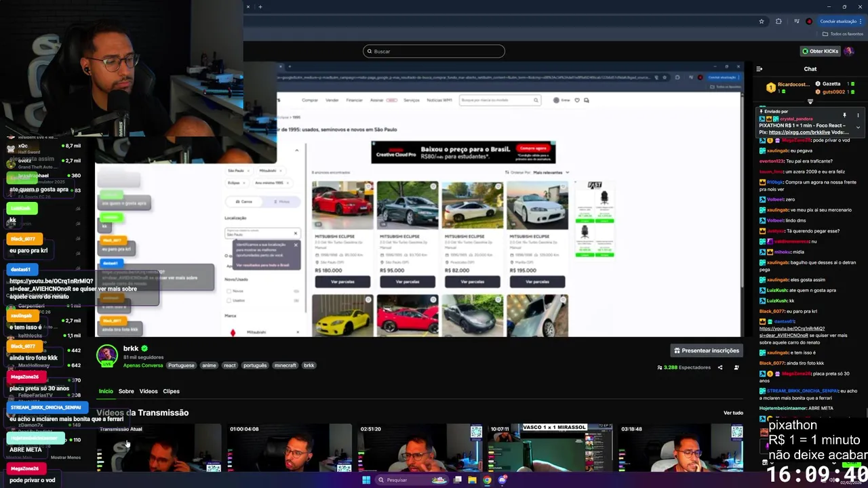
Task: Open the Vasco x Mirassol video thumbnail
Action: tap(550, 447)
